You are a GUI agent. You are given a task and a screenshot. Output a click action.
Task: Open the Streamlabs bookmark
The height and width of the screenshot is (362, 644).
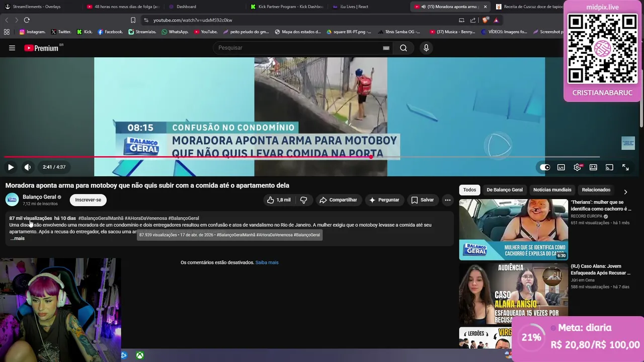point(142,32)
